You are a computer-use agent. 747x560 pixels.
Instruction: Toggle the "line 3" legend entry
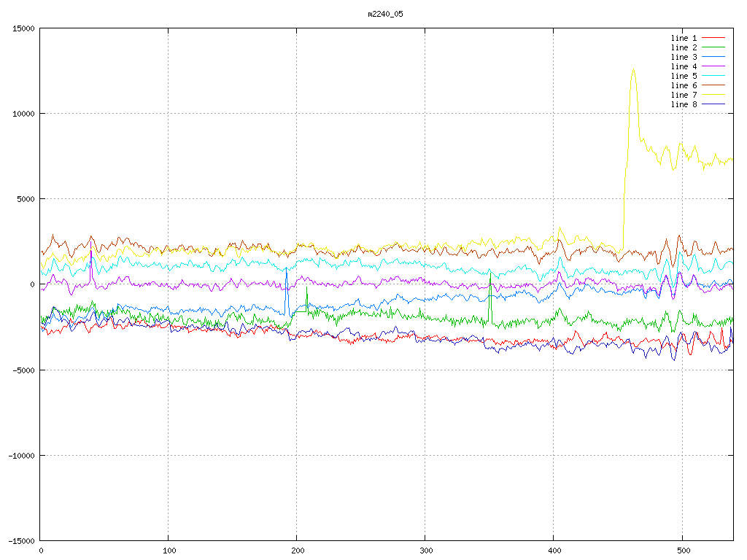tap(684, 57)
